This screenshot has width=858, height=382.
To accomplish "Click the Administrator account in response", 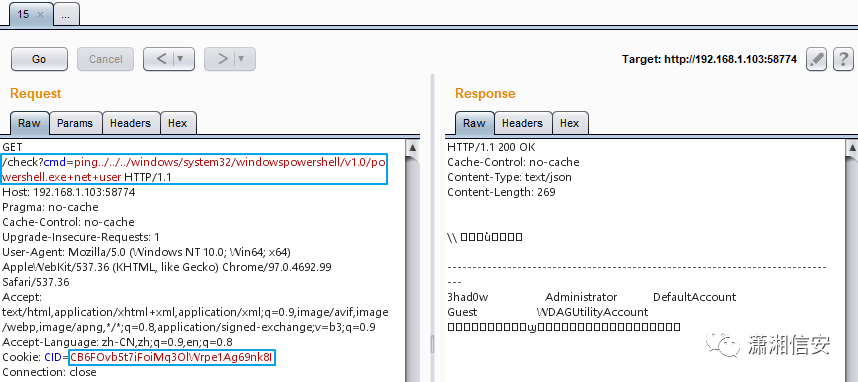I will (581, 297).
